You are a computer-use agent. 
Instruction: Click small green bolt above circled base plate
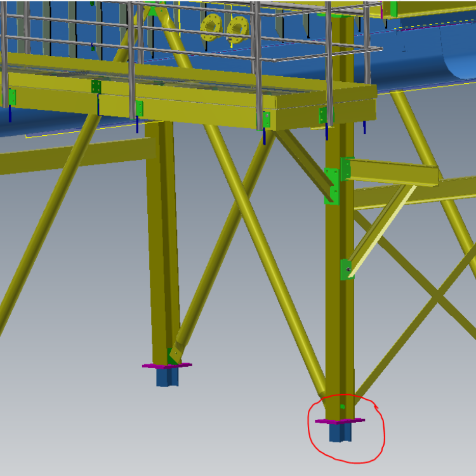(342, 407)
